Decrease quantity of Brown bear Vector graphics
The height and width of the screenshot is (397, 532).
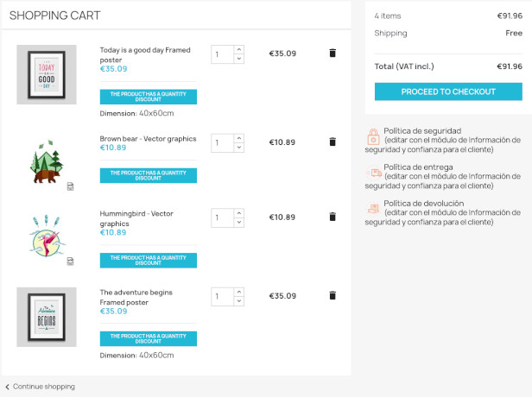[239, 148]
